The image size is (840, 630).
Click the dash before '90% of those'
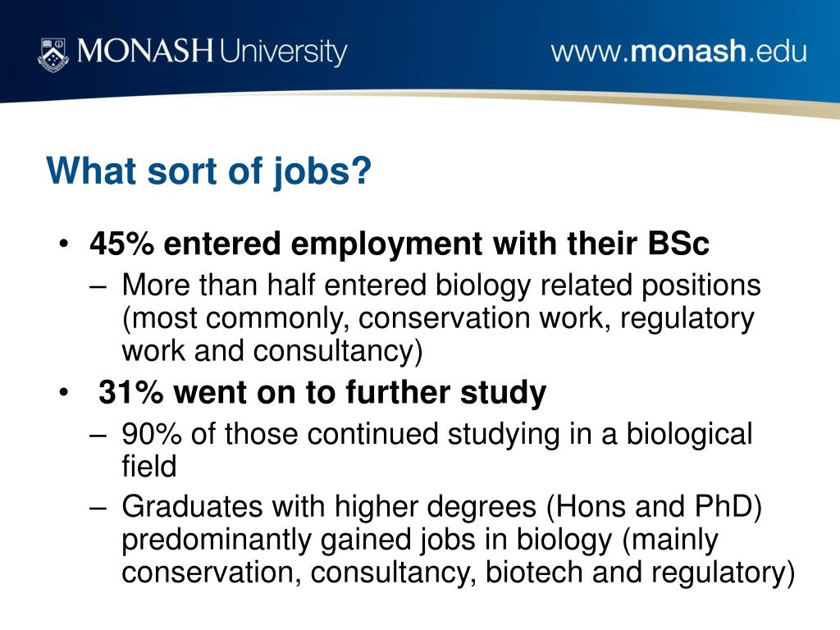pyautogui.click(x=98, y=435)
